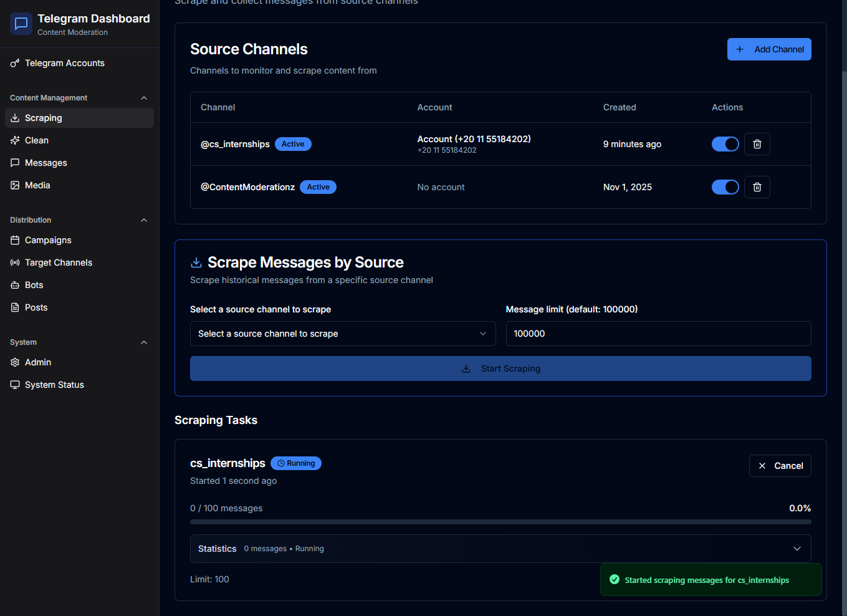This screenshot has height=616, width=847.
Task: Click the 'No account' cell
Action: coord(441,187)
